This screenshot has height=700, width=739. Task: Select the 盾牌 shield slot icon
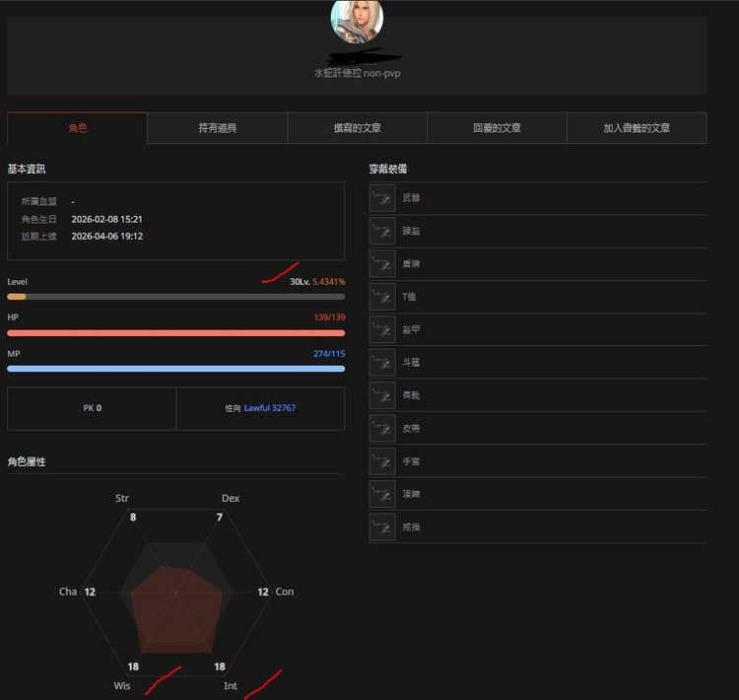pos(382,264)
